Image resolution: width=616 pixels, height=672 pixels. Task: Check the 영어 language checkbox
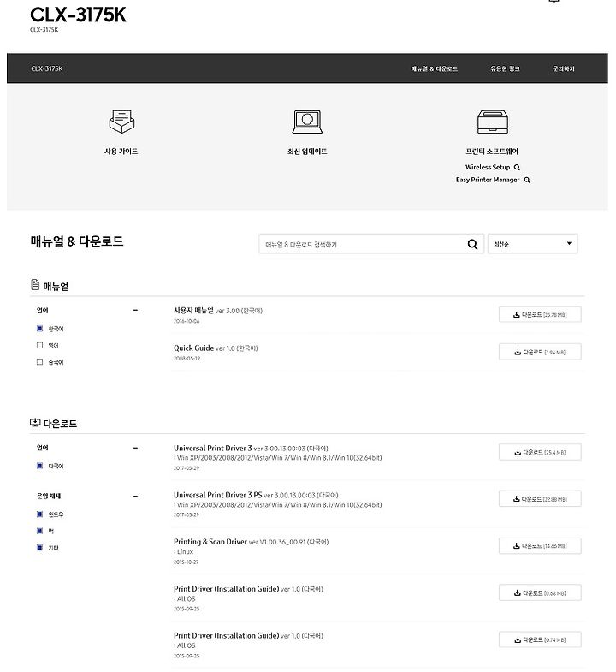pos(40,346)
